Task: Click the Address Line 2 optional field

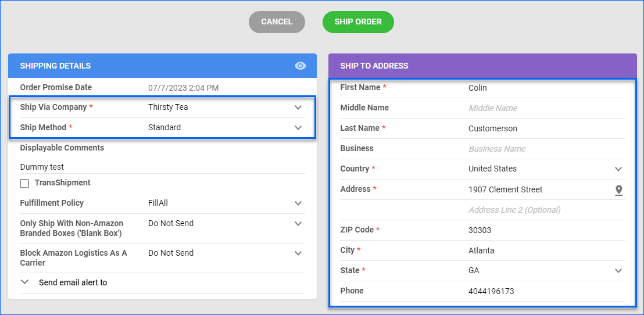Action: click(x=547, y=210)
